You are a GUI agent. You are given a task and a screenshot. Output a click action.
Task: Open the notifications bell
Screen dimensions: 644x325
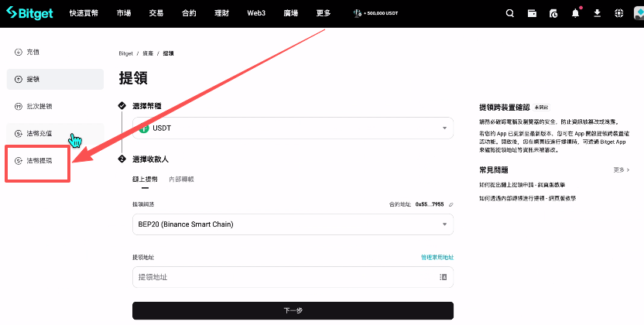point(575,13)
